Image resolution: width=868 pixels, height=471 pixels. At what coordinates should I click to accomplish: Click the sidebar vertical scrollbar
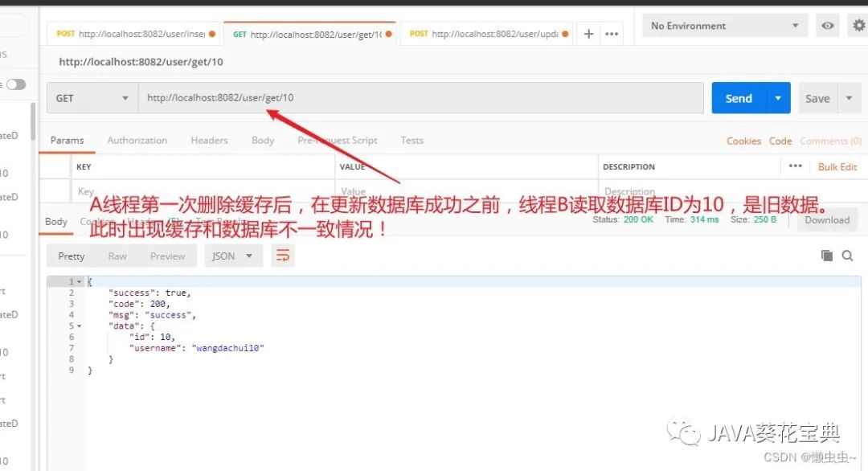33,121
